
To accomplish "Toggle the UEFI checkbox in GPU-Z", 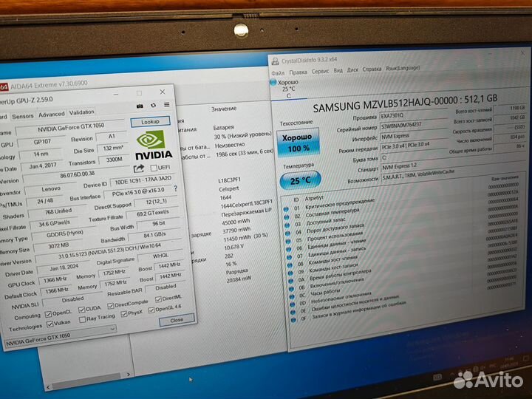I will [154, 168].
